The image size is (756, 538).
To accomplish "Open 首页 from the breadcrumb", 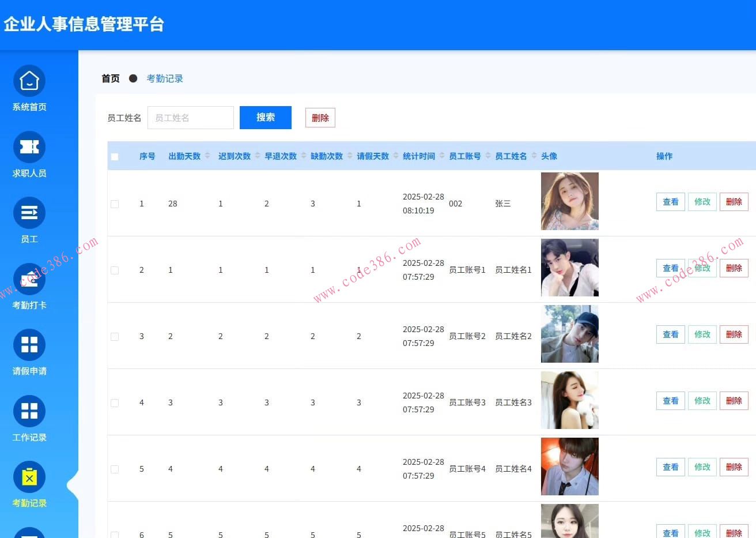I will [110, 78].
